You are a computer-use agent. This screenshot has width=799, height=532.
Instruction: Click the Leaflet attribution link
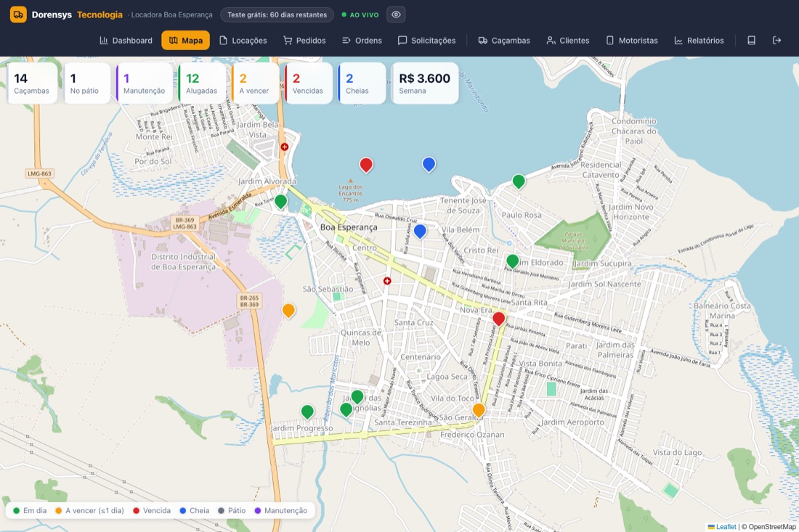tap(722, 527)
